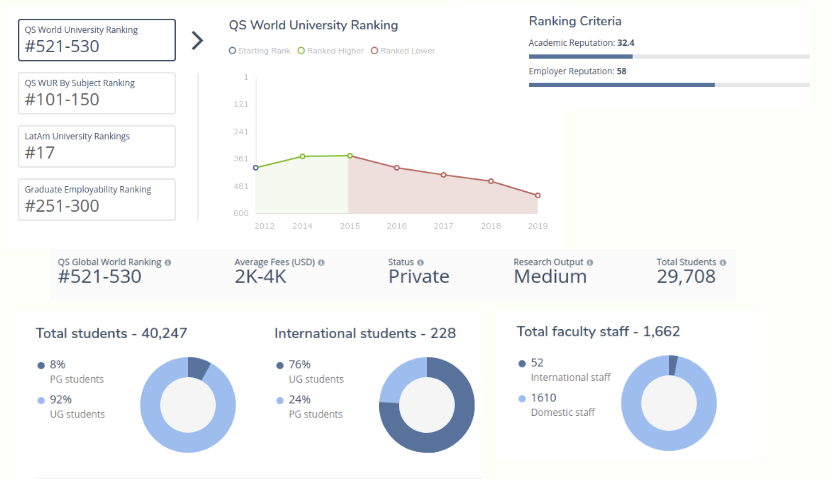
Task: Click the '2K-4K' average fees value
Action: coord(260,276)
